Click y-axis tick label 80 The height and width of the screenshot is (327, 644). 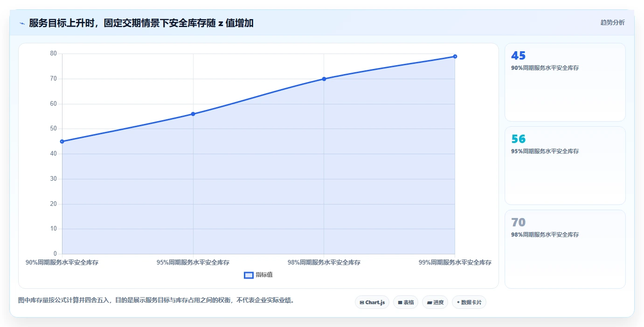(54, 54)
